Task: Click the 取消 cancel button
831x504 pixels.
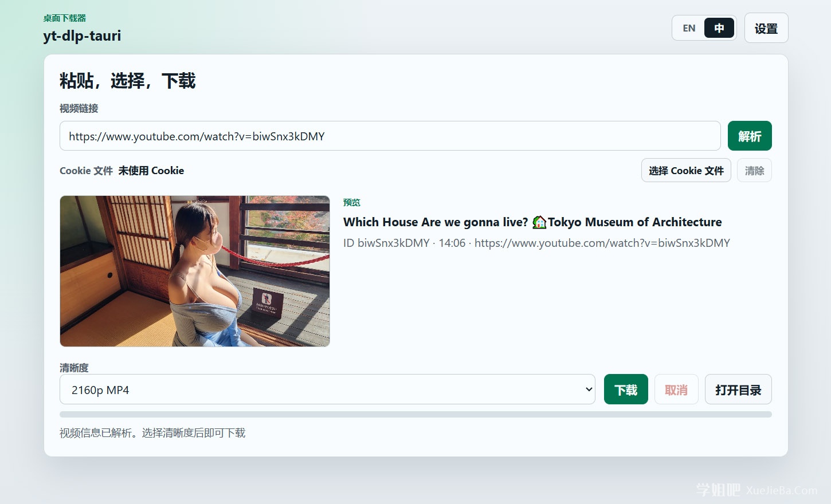Action: coord(676,389)
